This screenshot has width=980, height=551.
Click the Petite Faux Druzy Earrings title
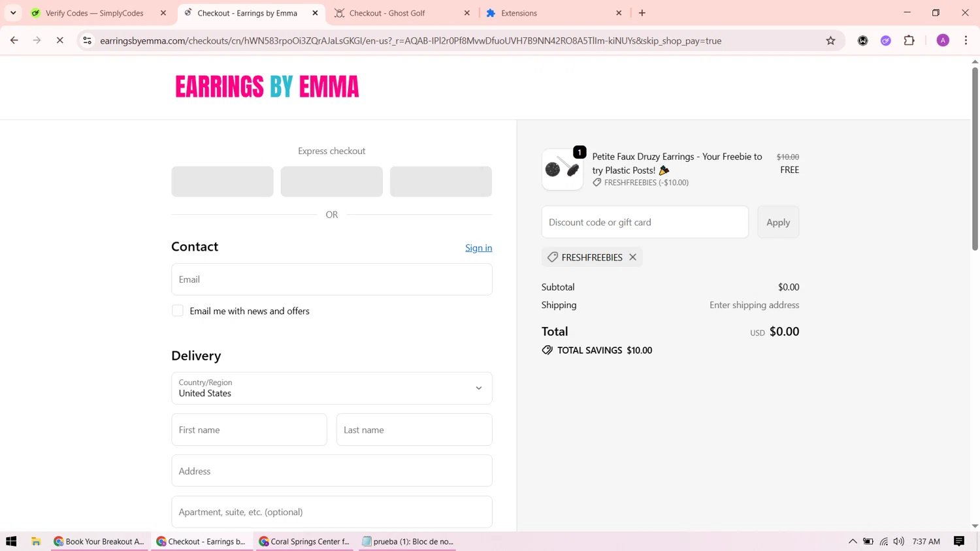coord(677,163)
